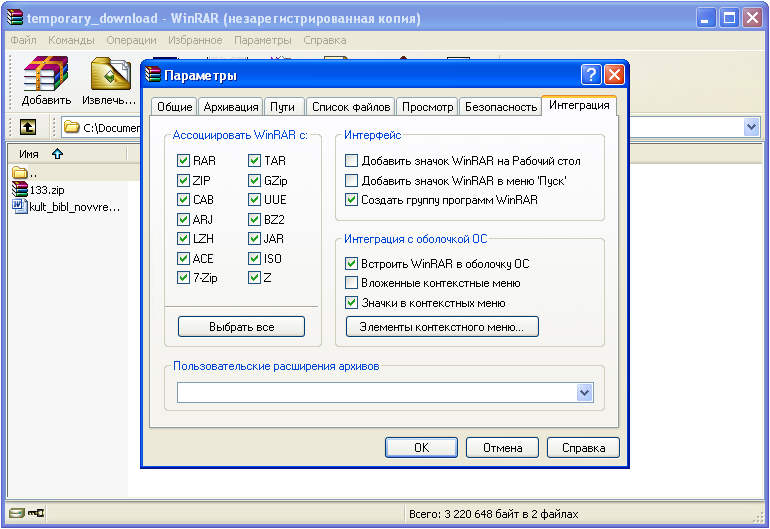
Task: Open the Операции menu
Action: coord(132,40)
